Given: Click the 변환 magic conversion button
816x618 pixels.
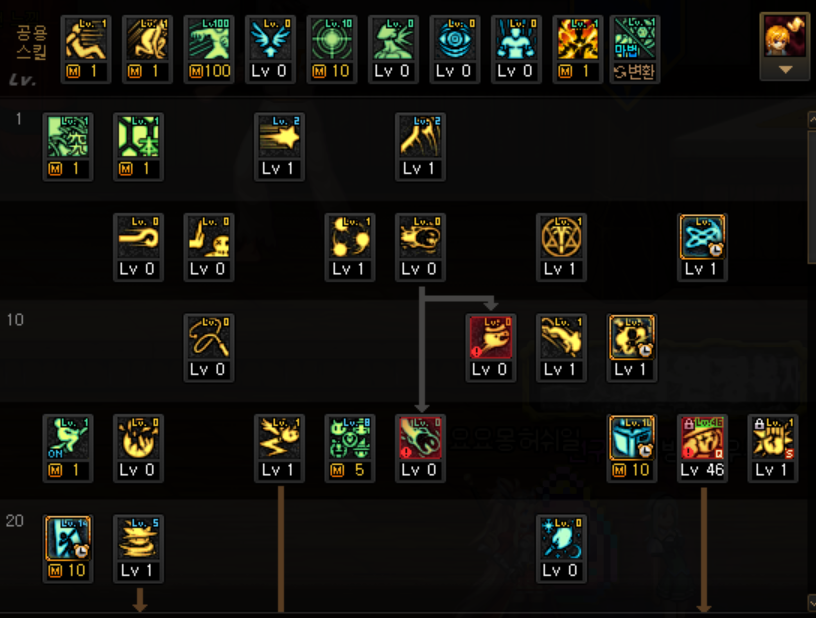Looking at the screenshot, I should (634, 71).
